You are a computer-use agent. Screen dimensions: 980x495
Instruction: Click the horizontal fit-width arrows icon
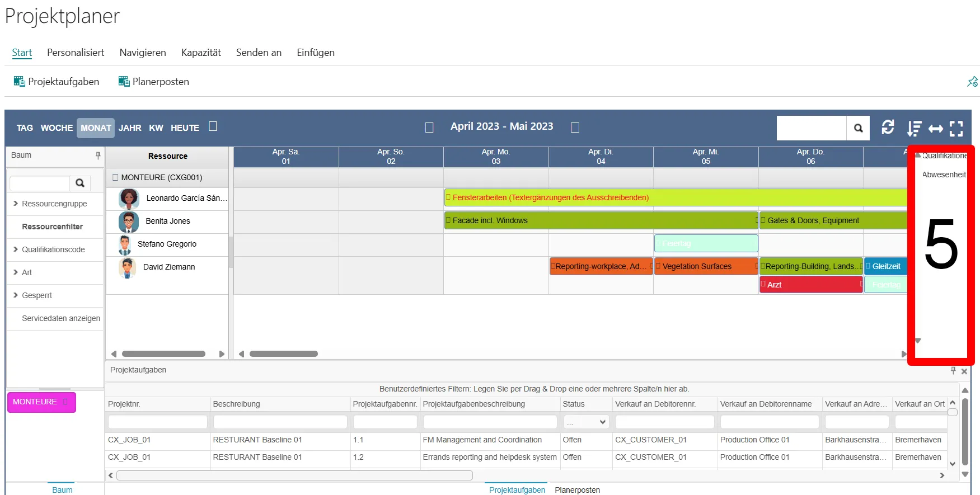[x=935, y=129]
